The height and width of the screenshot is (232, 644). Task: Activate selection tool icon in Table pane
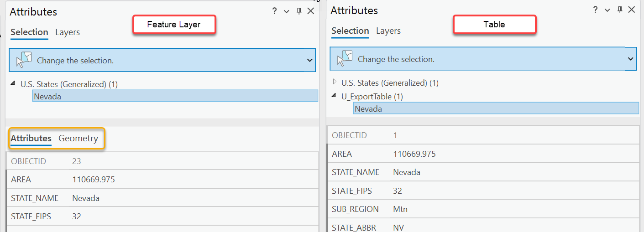point(345,59)
